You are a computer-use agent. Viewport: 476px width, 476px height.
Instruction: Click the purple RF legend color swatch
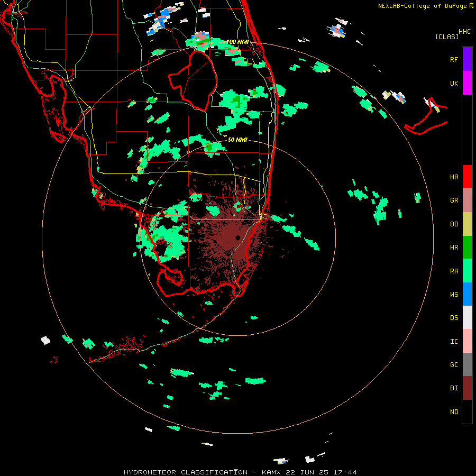tap(467, 59)
